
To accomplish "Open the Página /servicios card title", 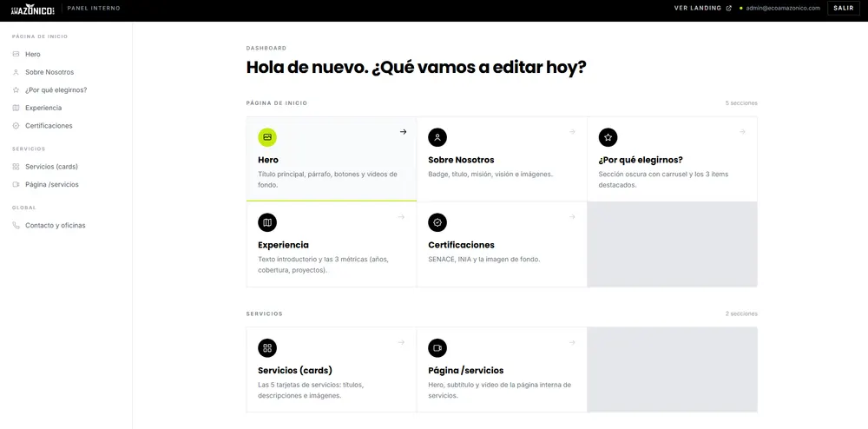I will coord(465,371).
